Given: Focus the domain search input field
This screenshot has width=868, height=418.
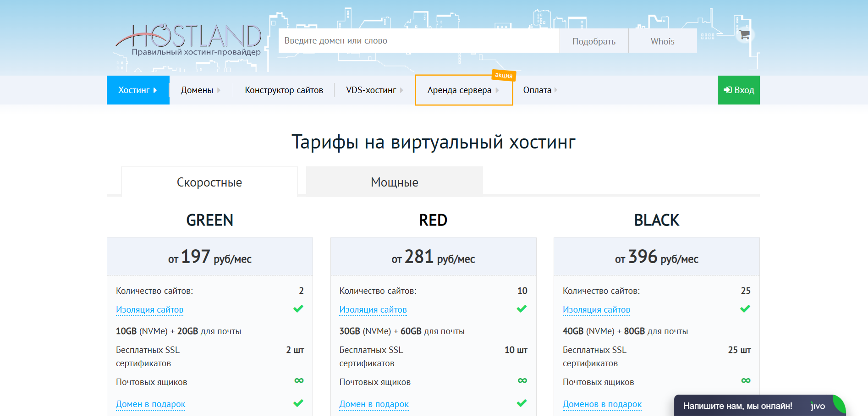Looking at the screenshot, I should pos(418,41).
